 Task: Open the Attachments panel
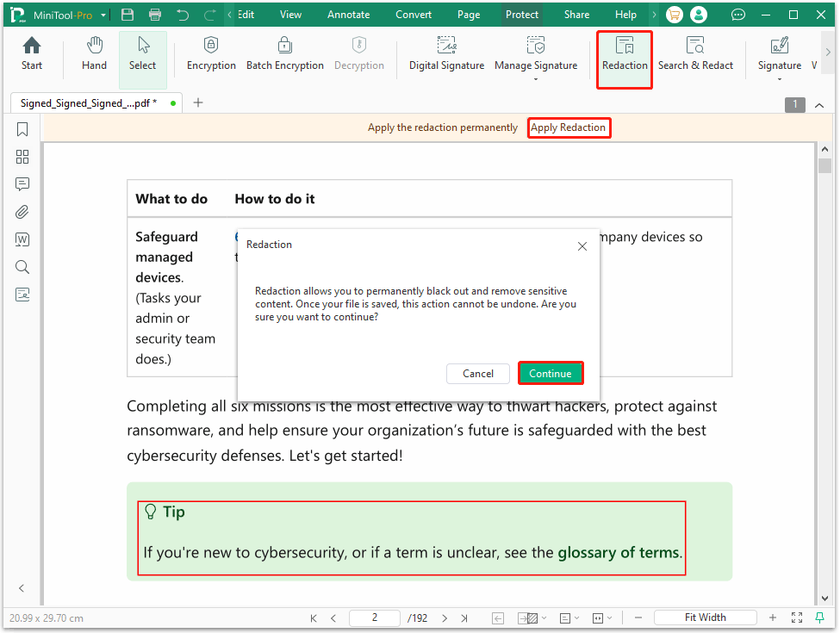coord(22,212)
